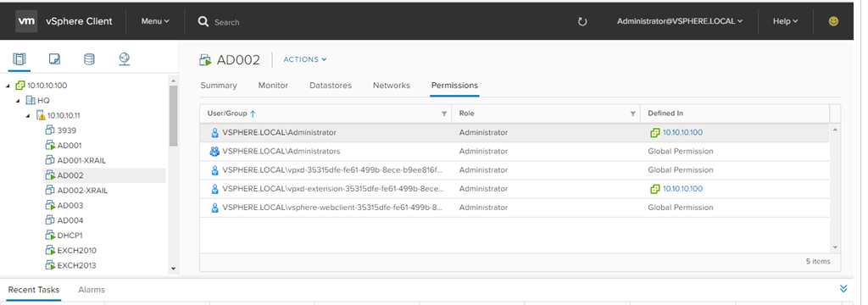This screenshot has height=305, width=868.
Task: Click the Role column filter icon
Action: 632,114
